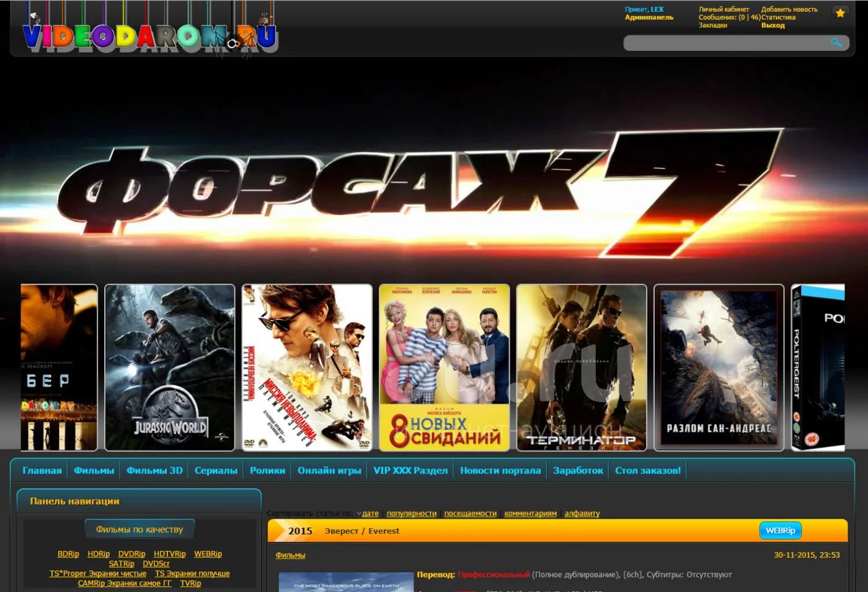Open the Jurassic World poster
Image resolution: width=868 pixels, height=592 pixels.
pyautogui.click(x=170, y=368)
